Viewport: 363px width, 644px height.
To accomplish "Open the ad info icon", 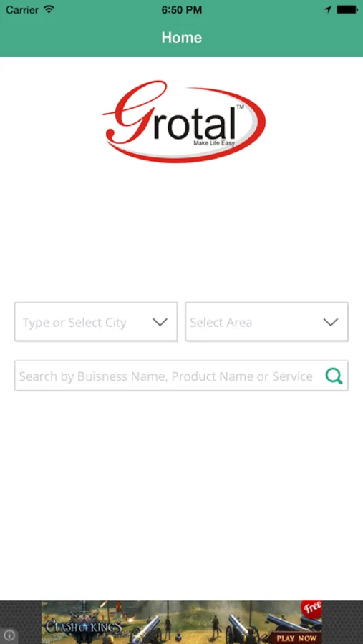I will [x=10, y=635].
